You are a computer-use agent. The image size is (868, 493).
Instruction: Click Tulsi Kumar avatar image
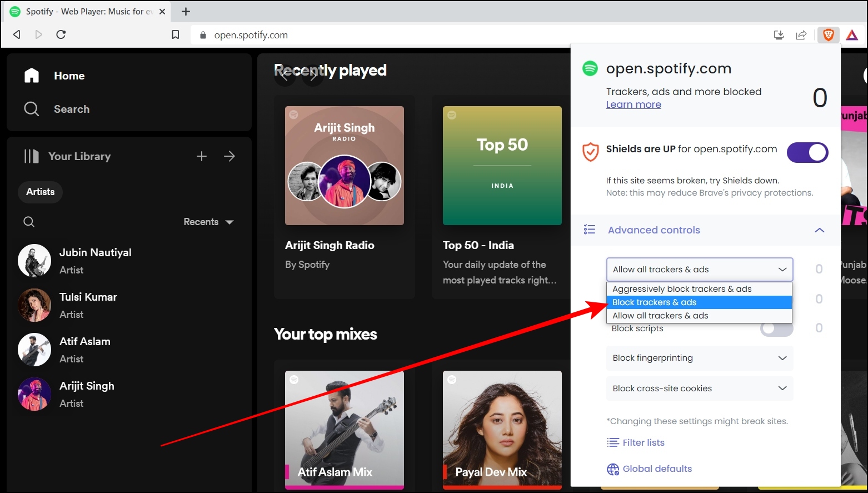34,305
